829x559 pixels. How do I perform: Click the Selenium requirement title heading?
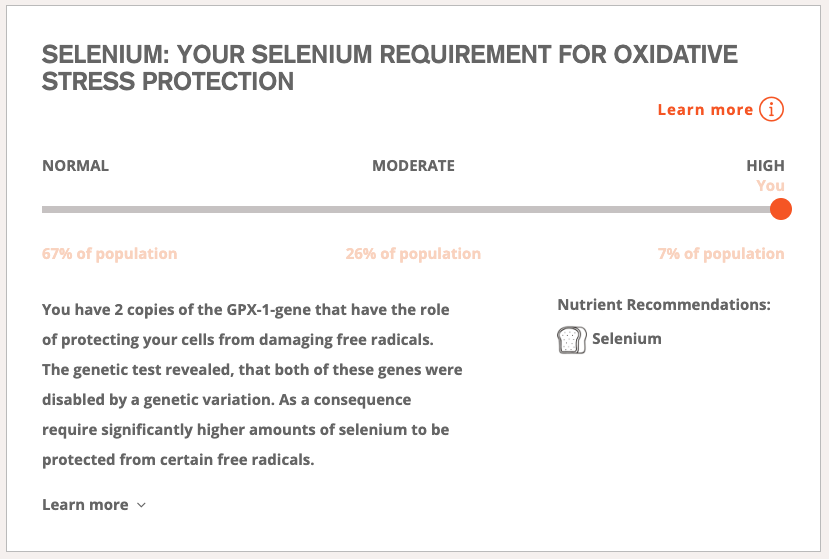pos(390,68)
